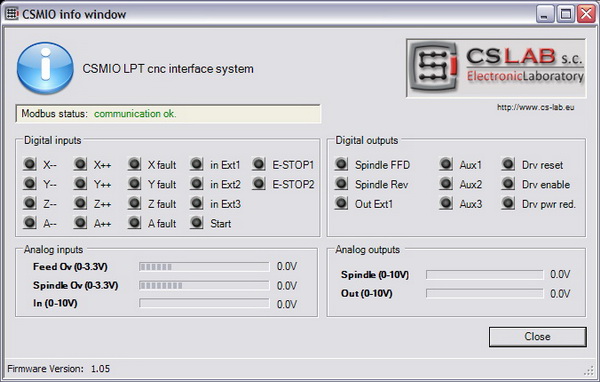This screenshot has height=382, width=600.
Task: Click the 'communication ok.' status text
Action: coord(135,114)
